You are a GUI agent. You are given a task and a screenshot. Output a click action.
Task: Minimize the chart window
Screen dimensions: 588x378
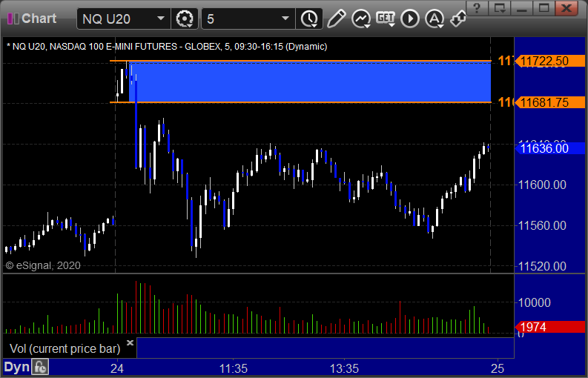(x=521, y=7)
